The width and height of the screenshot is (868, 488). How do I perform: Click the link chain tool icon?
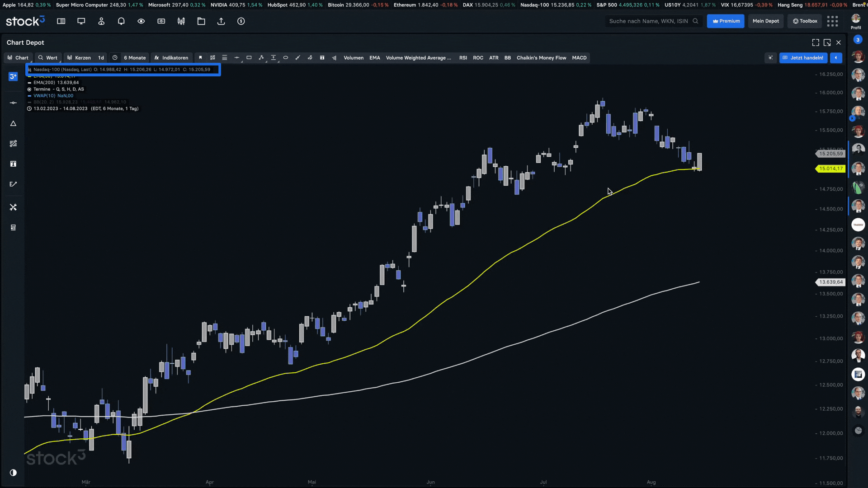[x=310, y=58]
